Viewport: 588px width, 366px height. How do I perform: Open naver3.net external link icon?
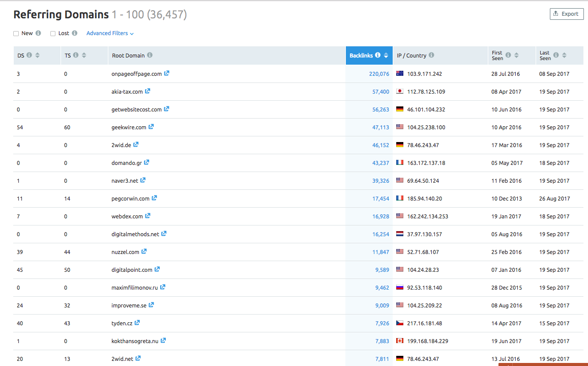(x=143, y=180)
